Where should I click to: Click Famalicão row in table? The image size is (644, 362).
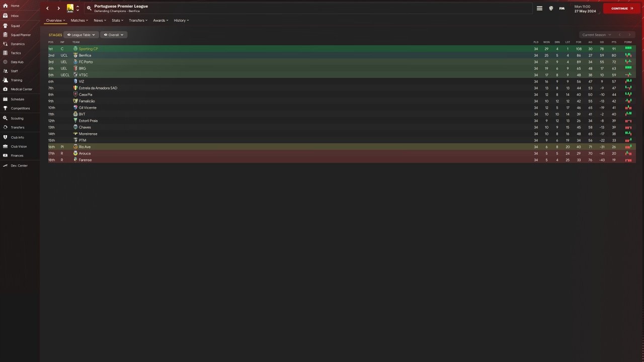(x=342, y=101)
